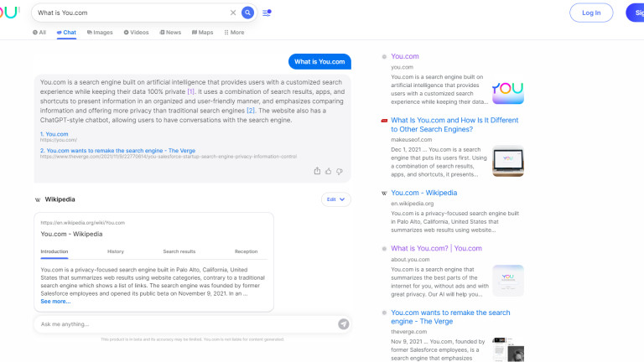Send the message with the arrow icon

(343, 324)
